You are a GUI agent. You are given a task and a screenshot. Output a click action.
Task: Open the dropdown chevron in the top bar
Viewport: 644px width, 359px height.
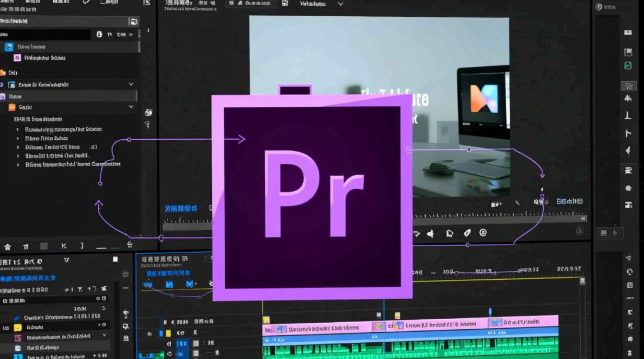(x=341, y=4)
